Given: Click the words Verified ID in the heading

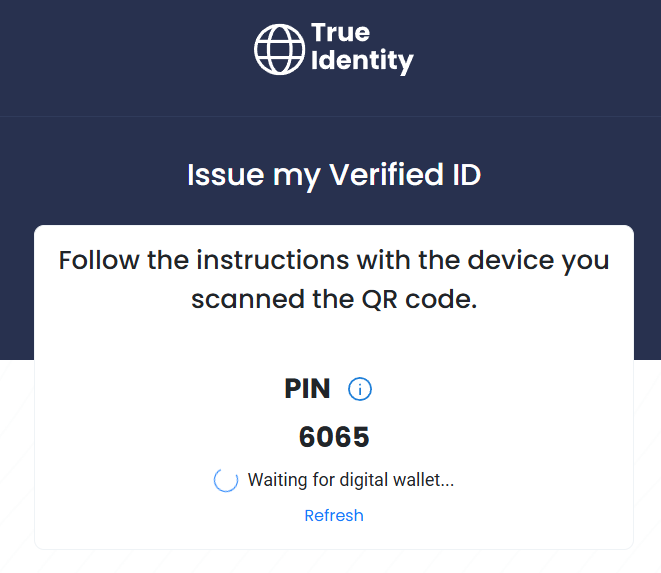Looking at the screenshot, I should point(405,174).
